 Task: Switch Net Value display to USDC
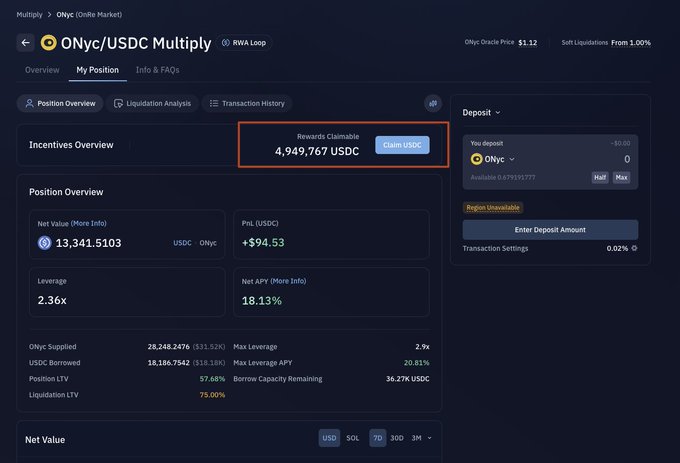(x=182, y=243)
